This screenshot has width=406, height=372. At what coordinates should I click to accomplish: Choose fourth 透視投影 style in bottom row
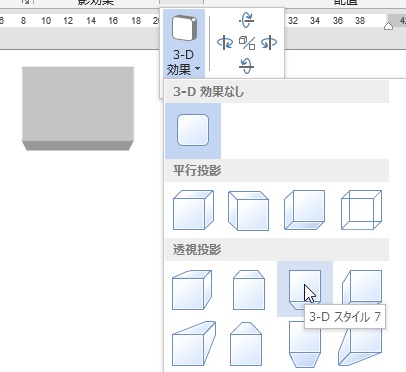point(360,348)
